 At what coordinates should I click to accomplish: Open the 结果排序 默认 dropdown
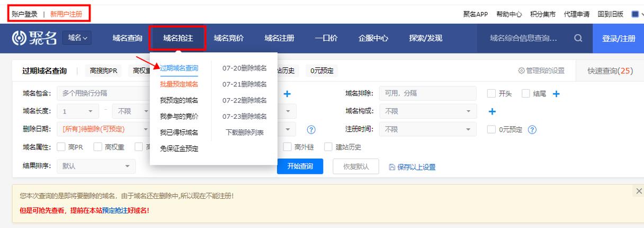click(96, 166)
